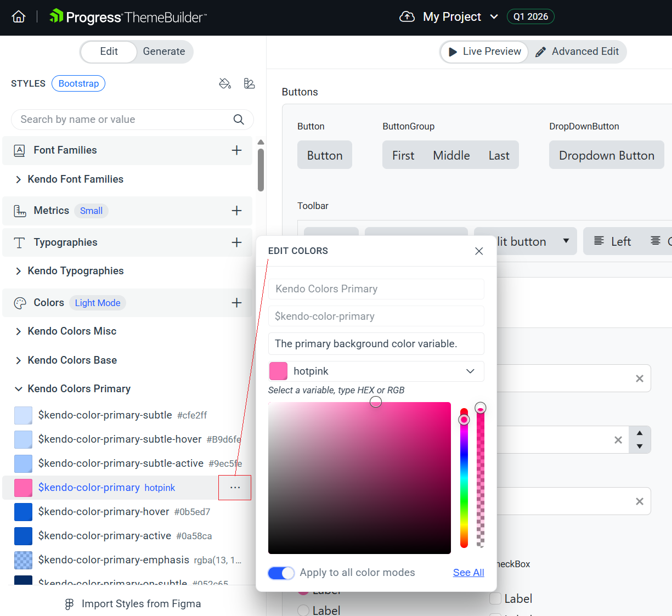Screen dimensions: 672x616
Task: Click the paint bucket styles icon
Action: (225, 83)
